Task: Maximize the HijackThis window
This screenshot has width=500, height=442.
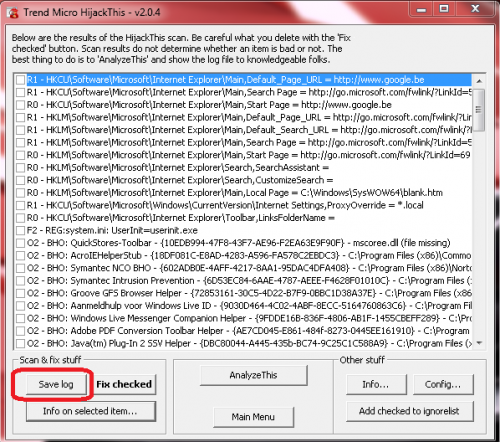Action: point(444,9)
